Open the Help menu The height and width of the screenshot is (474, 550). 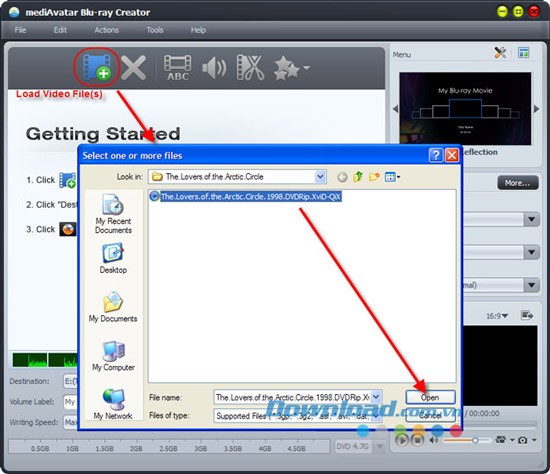tap(198, 30)
